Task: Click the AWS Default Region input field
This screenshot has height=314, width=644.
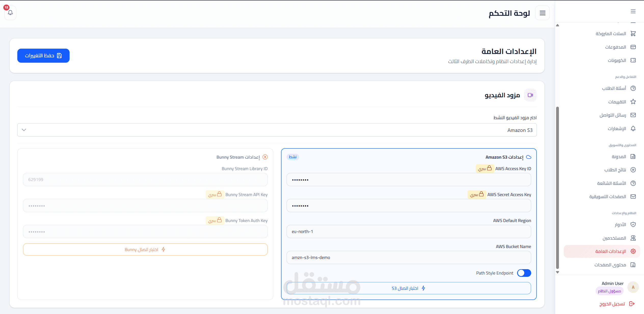Action: (409, 231)
